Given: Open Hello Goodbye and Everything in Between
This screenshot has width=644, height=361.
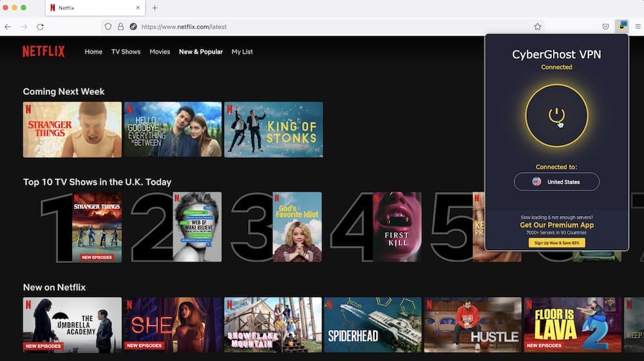Looking at the screenshot, I should [x=173, y=130].
